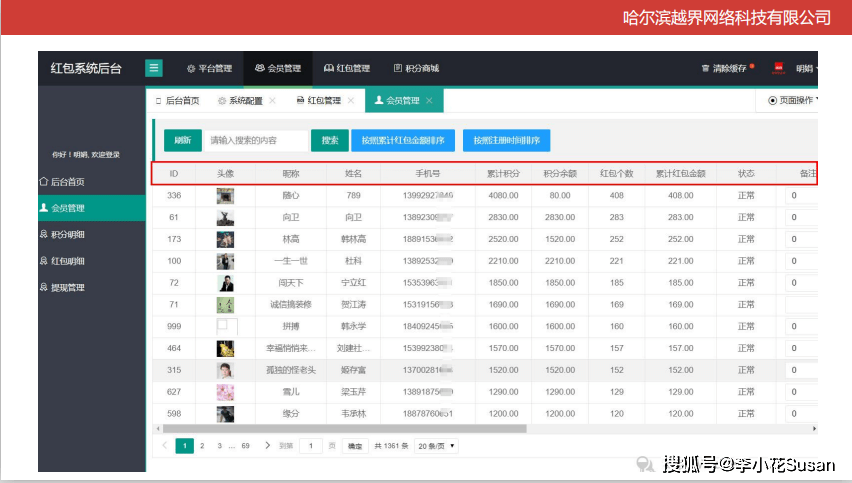The width and height of the screenshot is (852, 483).
Task: Expand the 明娟 user dropdown
Action: [806, 68]
